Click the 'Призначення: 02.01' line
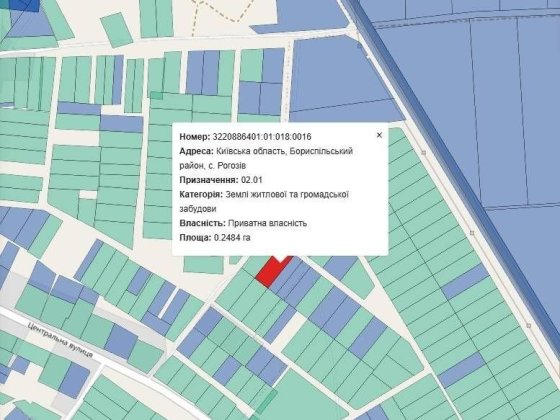The width and height of the screenshot is (560, 420). (221, 180)
